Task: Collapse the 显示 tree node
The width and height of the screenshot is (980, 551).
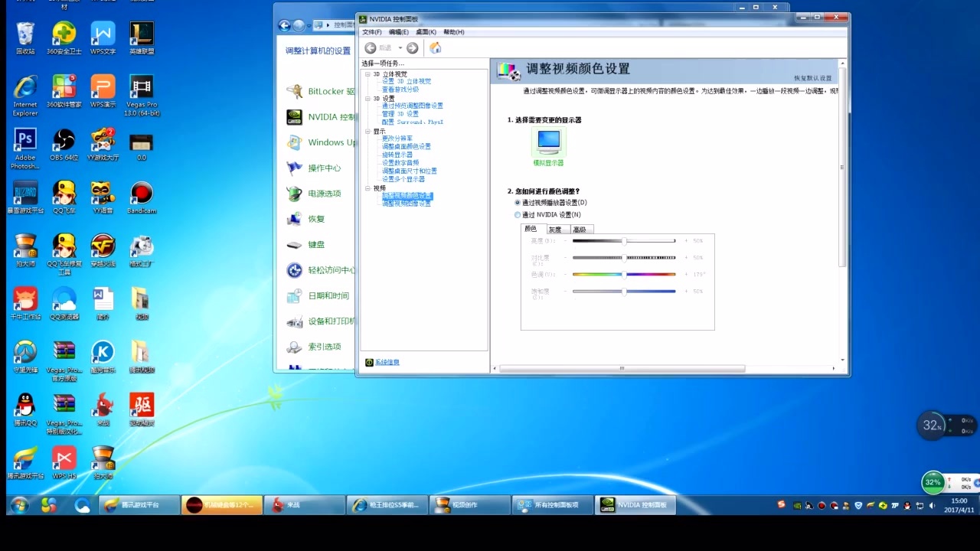Action: point(367,132)
